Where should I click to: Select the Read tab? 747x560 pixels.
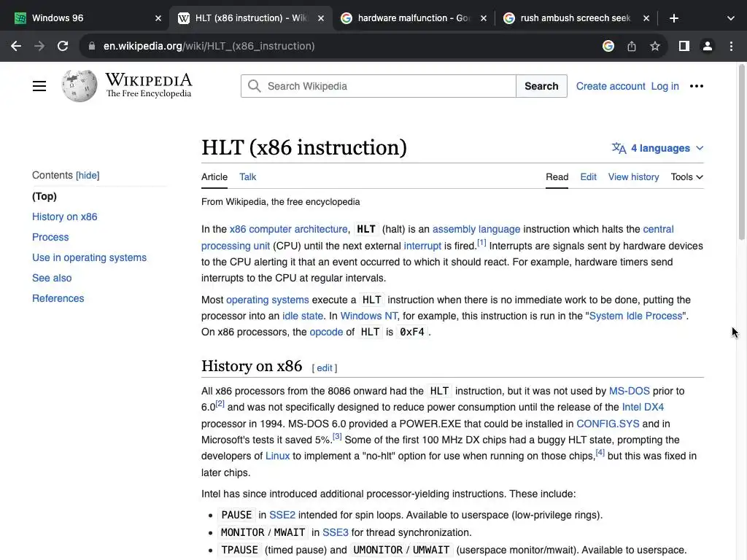pos(557,176)
